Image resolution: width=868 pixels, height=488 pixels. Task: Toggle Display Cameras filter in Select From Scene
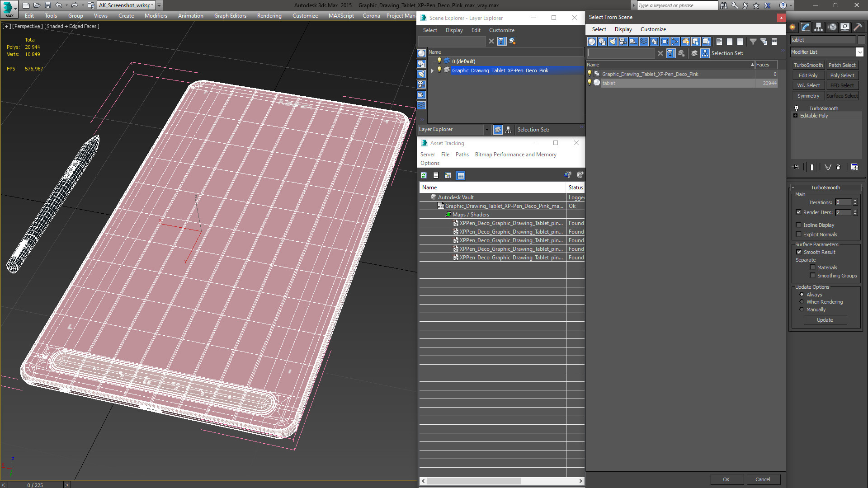click(x=623, y=42)
